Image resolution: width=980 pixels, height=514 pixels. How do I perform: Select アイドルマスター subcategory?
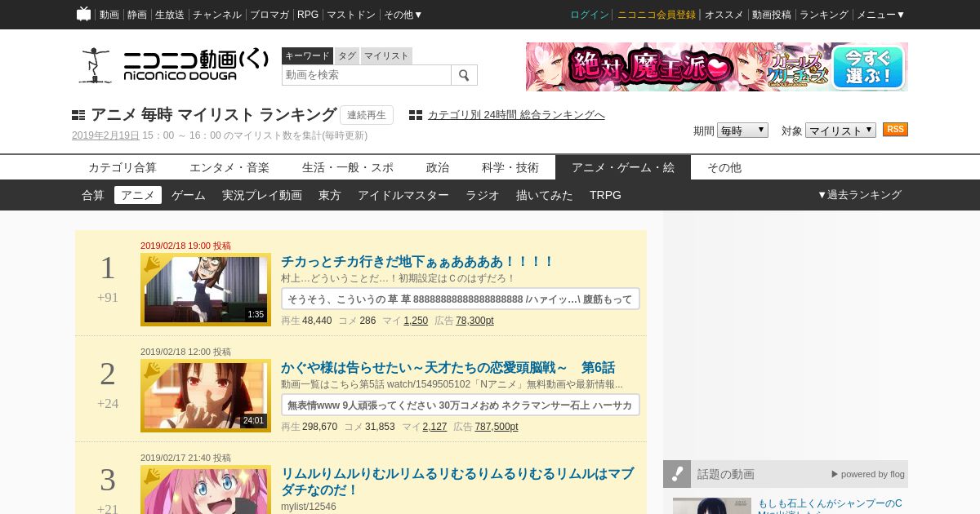pos(403,195)
